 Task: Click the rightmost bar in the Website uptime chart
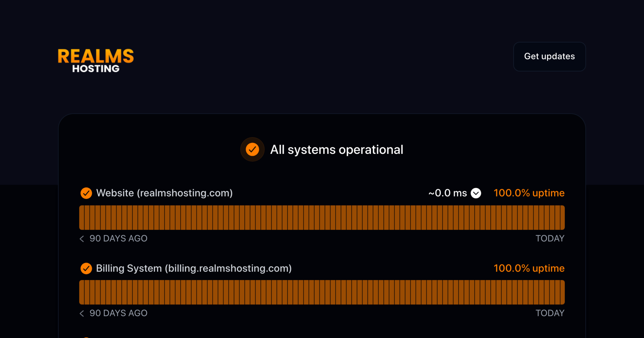click(x=562, y=217)
